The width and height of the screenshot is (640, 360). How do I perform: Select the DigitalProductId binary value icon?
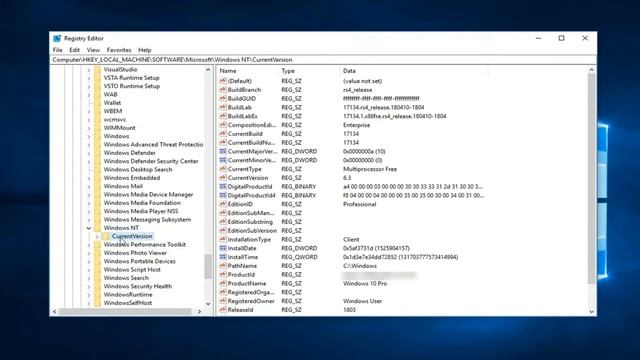pos(223,187)
